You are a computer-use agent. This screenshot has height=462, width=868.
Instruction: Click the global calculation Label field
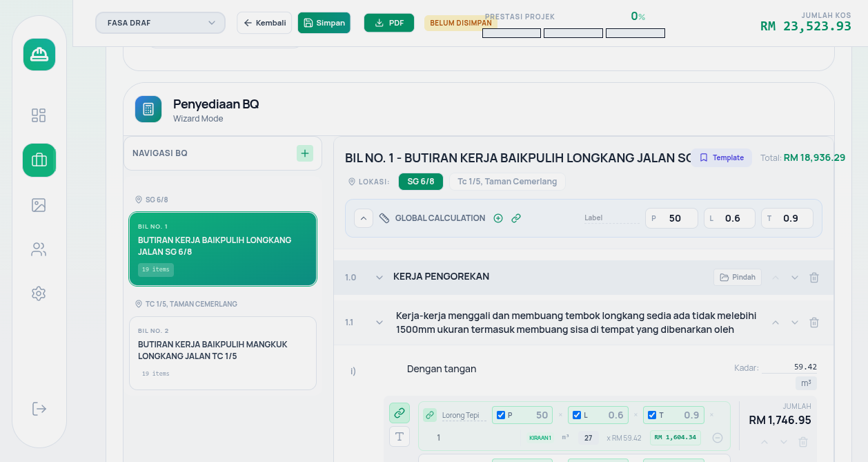pyautogui.click(x=611, y=218)
